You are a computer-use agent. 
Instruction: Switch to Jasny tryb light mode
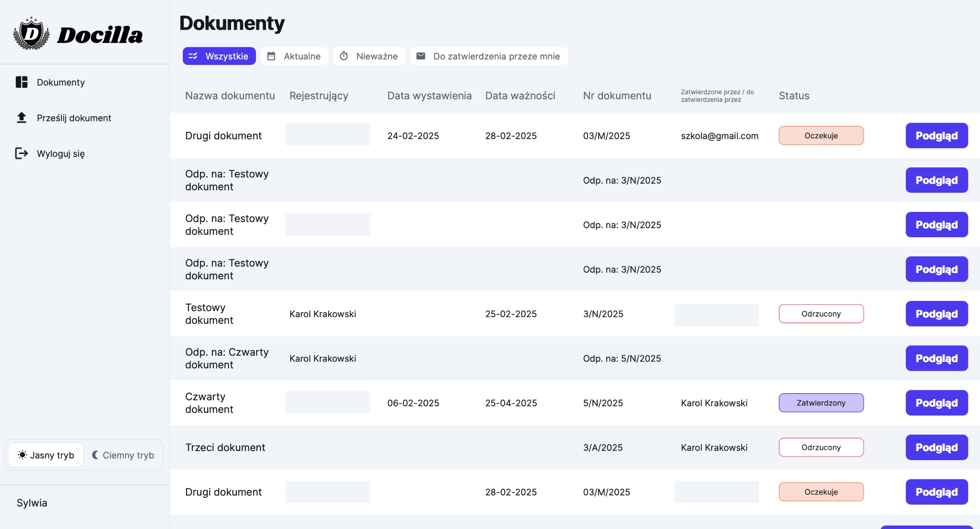(x=46, y=455)
